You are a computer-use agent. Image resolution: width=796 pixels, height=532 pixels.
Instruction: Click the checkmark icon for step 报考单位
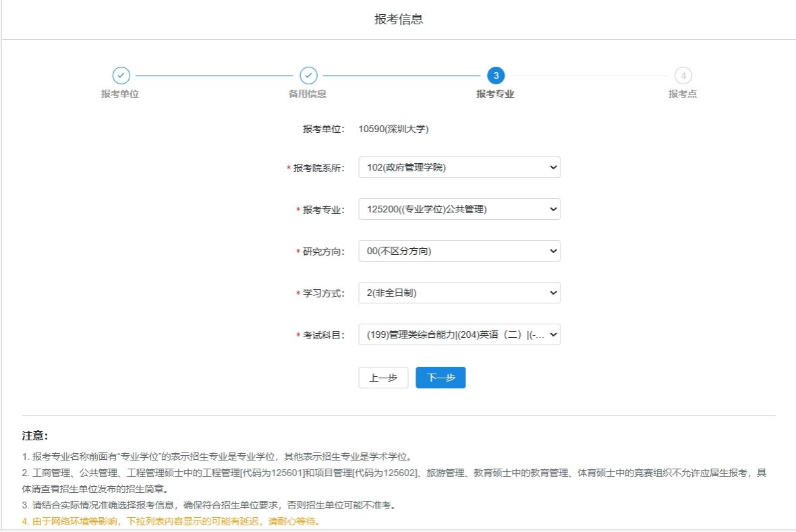point(121,76)
